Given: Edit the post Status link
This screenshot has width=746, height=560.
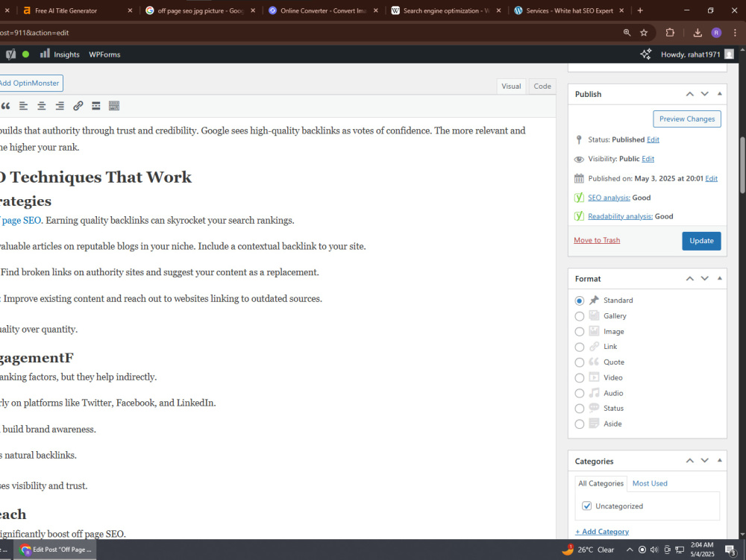Looking at the screenshot, I should (653, 139).
